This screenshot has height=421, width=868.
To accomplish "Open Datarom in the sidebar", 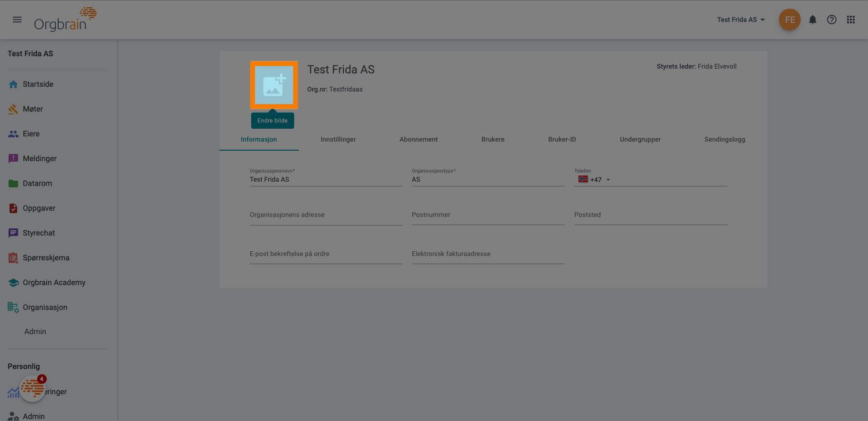I will point(37,184).
